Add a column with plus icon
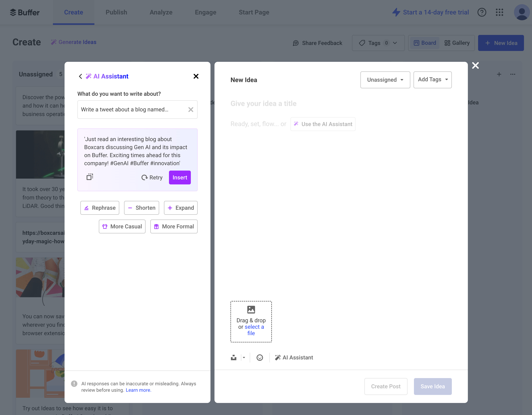Image resolution: width=532 pixels, height=415 pixels. pos(499,74)
